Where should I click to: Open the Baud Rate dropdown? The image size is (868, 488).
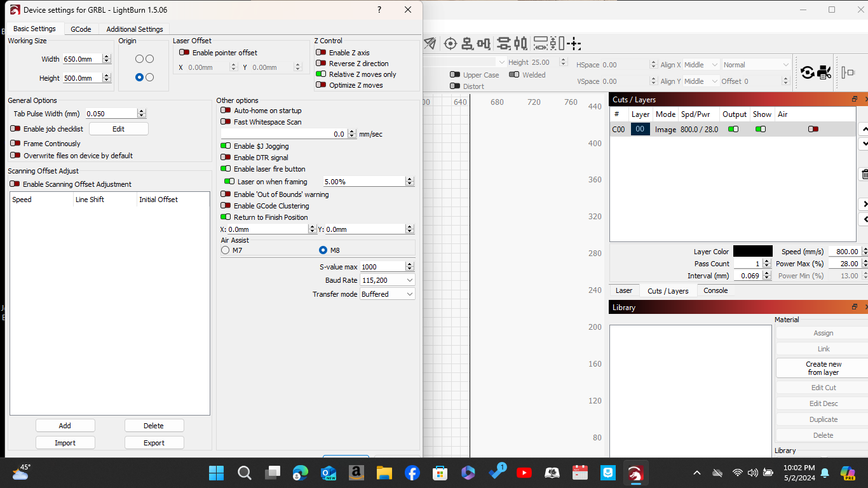[388, 280]
